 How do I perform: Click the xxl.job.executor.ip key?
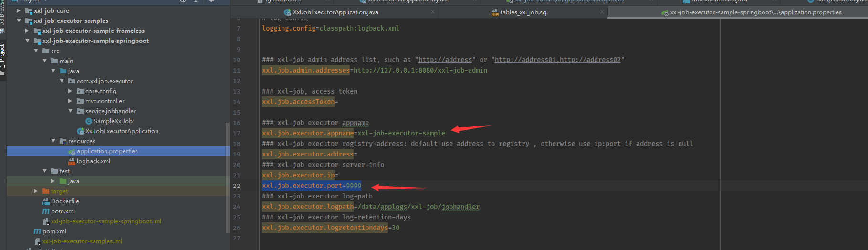(298, 175)
